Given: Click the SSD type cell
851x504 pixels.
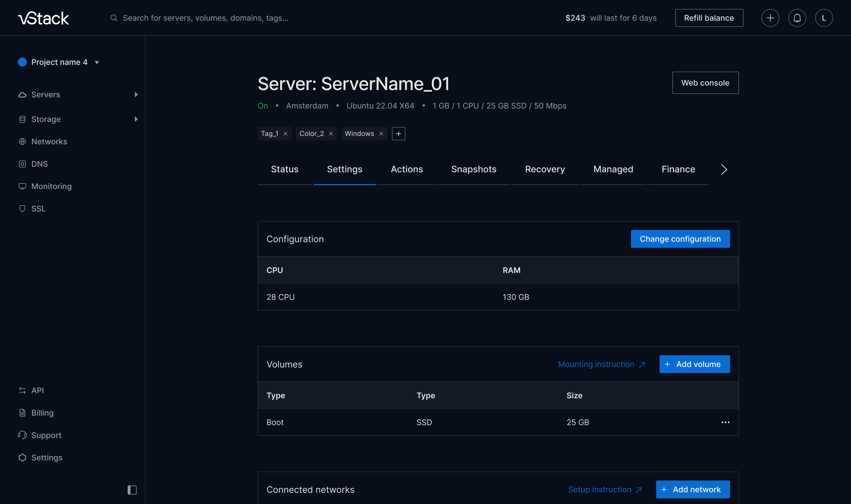Looking at the screenshot, I should point(424,423).
